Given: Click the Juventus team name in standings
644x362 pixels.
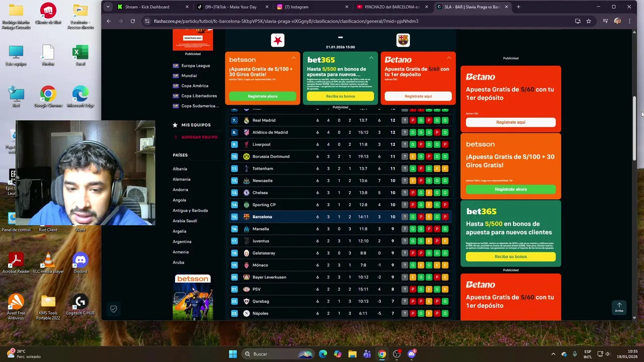Looking at the screenshot, I should click(x=261, y=241).
